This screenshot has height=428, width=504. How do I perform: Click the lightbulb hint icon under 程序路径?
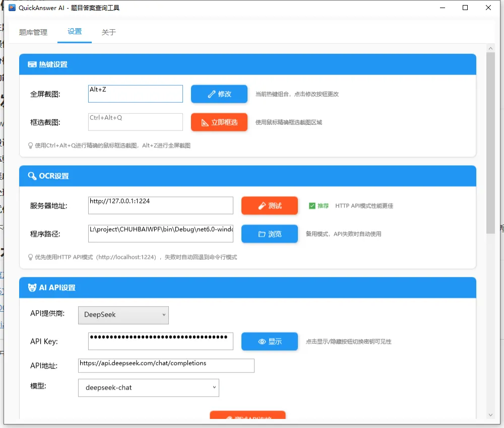pyautogui.click(x=30, y=257)
